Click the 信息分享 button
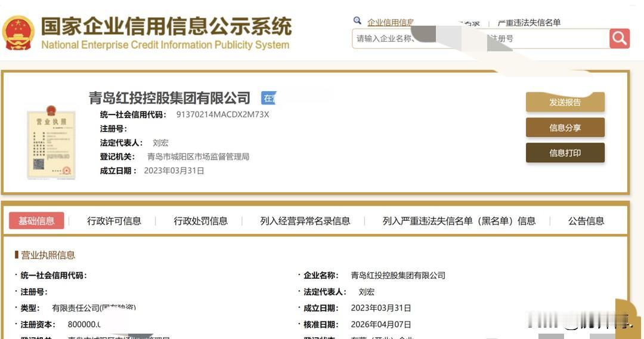Viewport: 644px width, 339px height. (565, 127)
